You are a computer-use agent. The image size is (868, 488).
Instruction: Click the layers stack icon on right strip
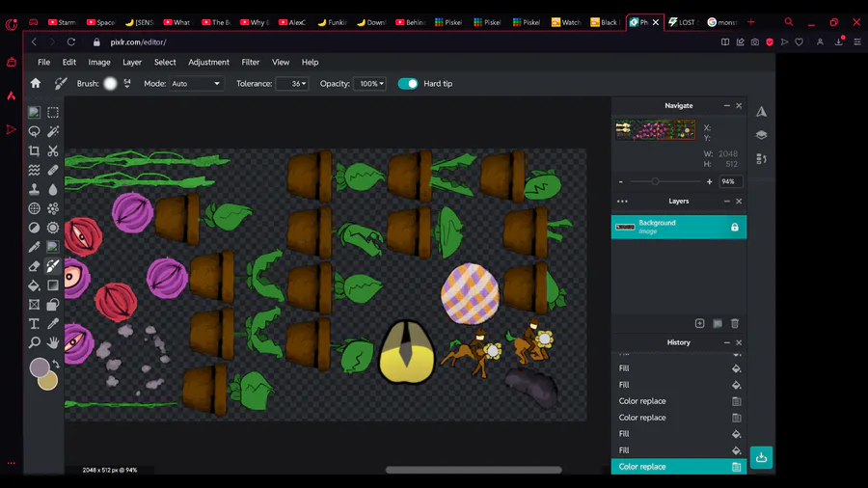pos(761,135)
